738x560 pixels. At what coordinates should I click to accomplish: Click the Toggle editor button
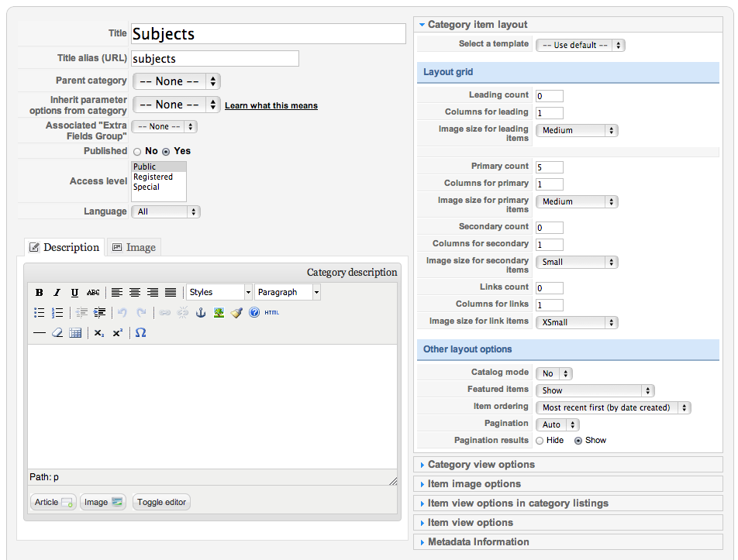[161, 502]
